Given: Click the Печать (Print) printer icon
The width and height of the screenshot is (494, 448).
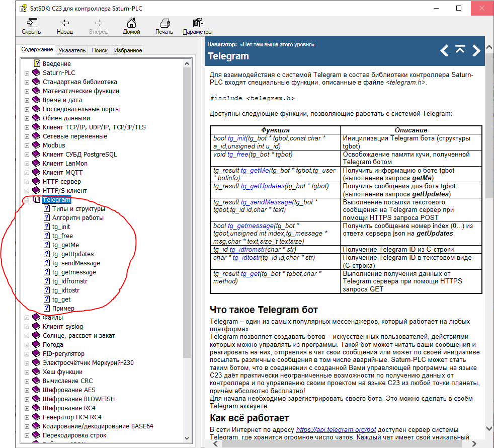Looking at the screenshot, I should [164, 23].
